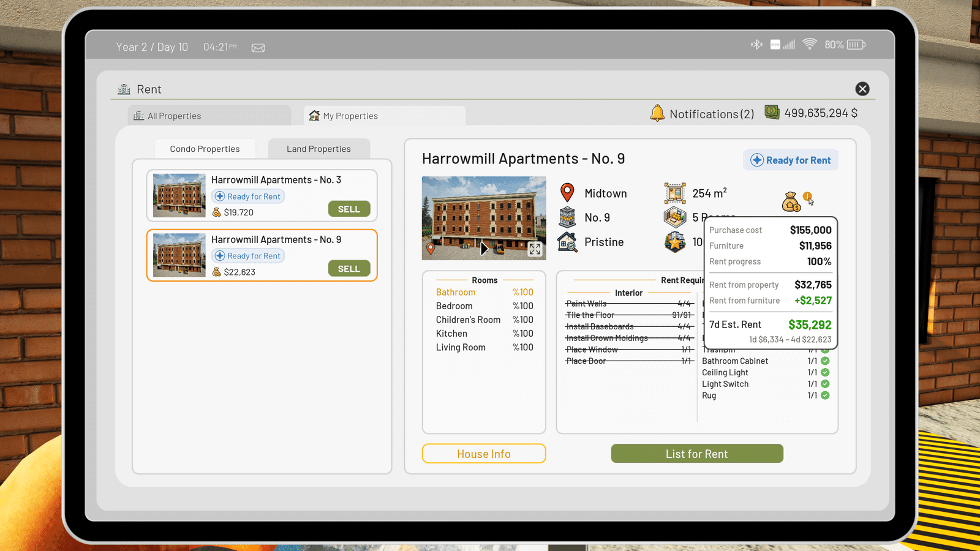Select the Living Room row

click(484, 347)
